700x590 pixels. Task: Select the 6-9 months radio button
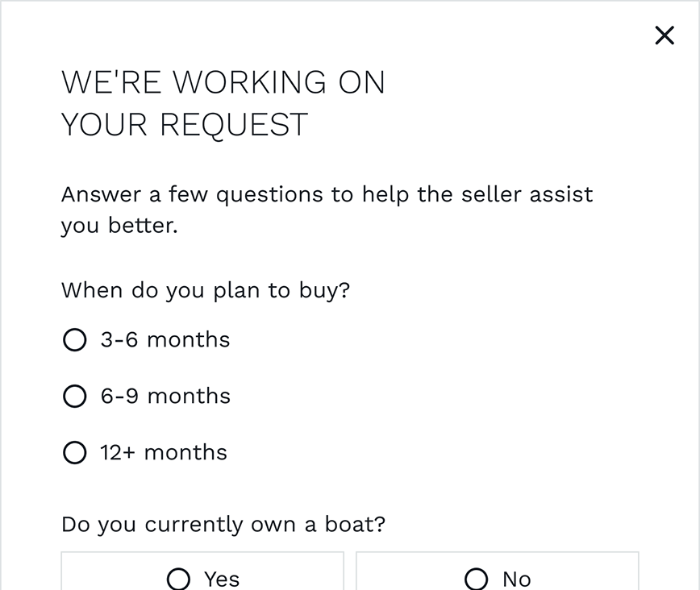(74, 396)
